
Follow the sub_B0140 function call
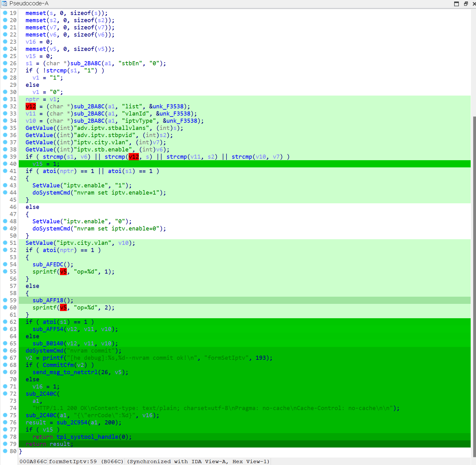coord(48,344)
